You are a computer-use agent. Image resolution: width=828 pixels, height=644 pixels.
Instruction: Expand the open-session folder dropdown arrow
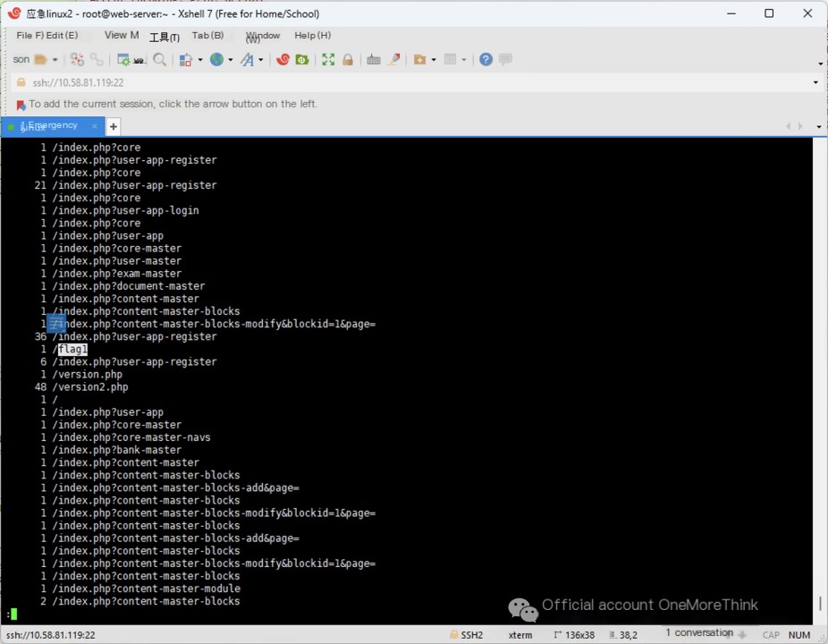55,60
